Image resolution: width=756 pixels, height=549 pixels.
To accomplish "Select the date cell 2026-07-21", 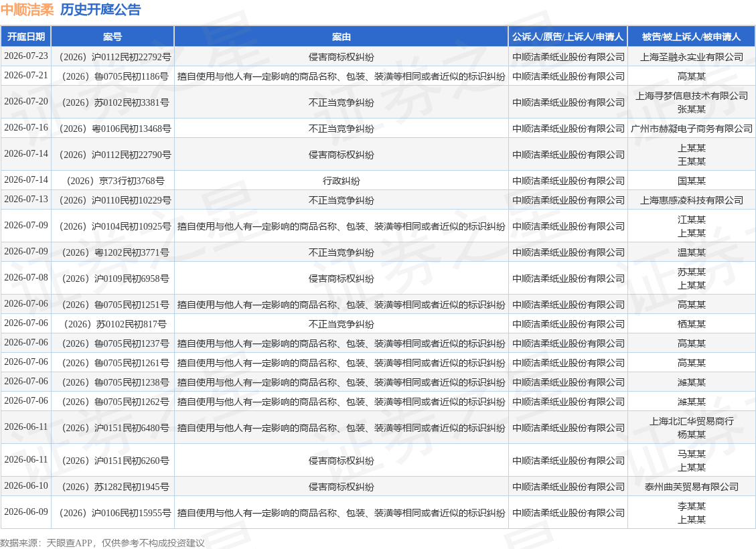I will pos(26,76).
